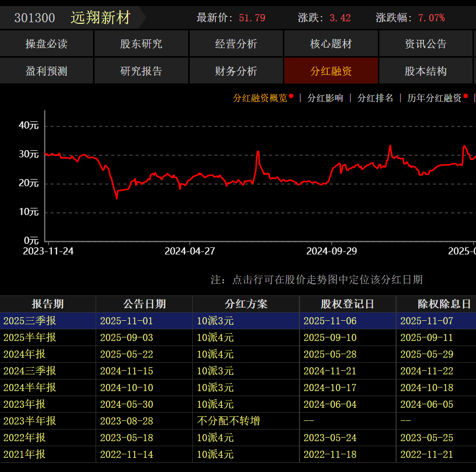Open the 财务分析 tab
Screen dimensions: 476x472
click(236, 71)
